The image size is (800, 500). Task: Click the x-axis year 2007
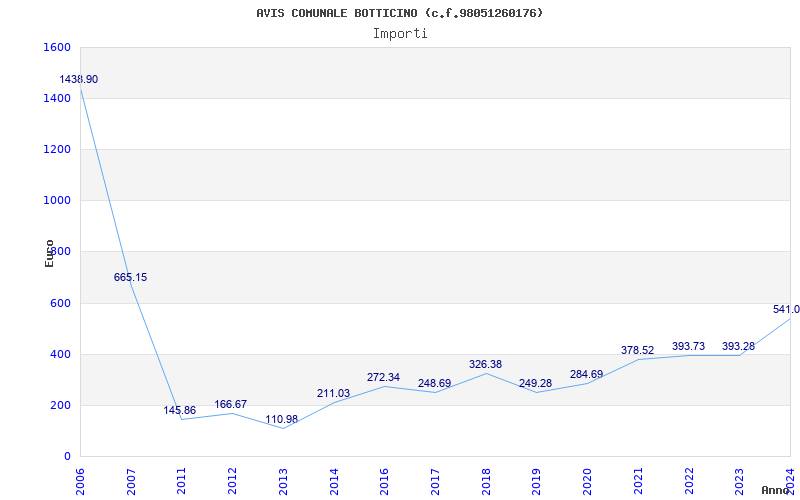(131, 482)
